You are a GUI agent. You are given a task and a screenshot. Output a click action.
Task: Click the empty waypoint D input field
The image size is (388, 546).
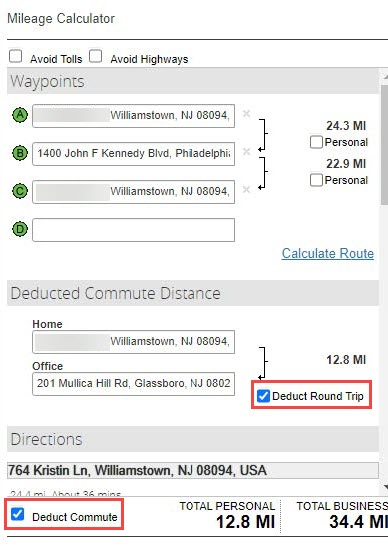(133, 230)
